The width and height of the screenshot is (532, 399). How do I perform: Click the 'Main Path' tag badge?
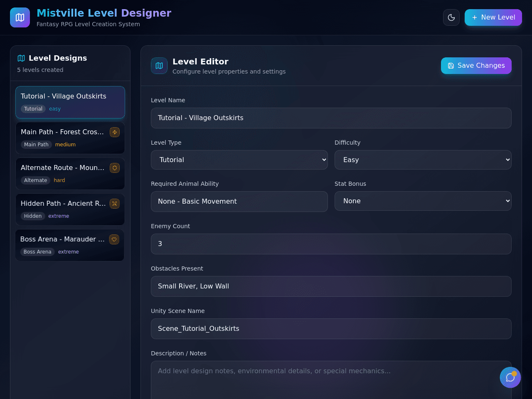36,145
